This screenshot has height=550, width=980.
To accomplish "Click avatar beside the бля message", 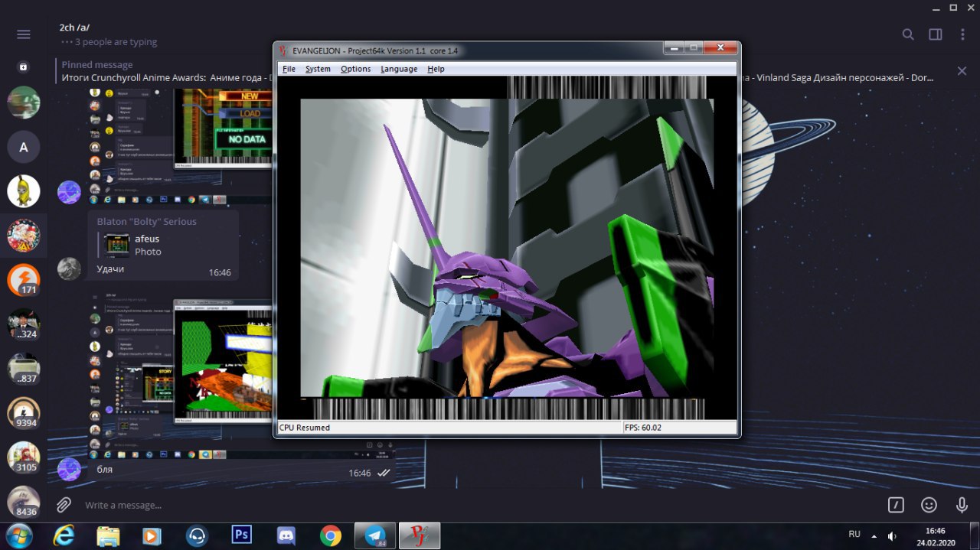I will pos(69,469).
